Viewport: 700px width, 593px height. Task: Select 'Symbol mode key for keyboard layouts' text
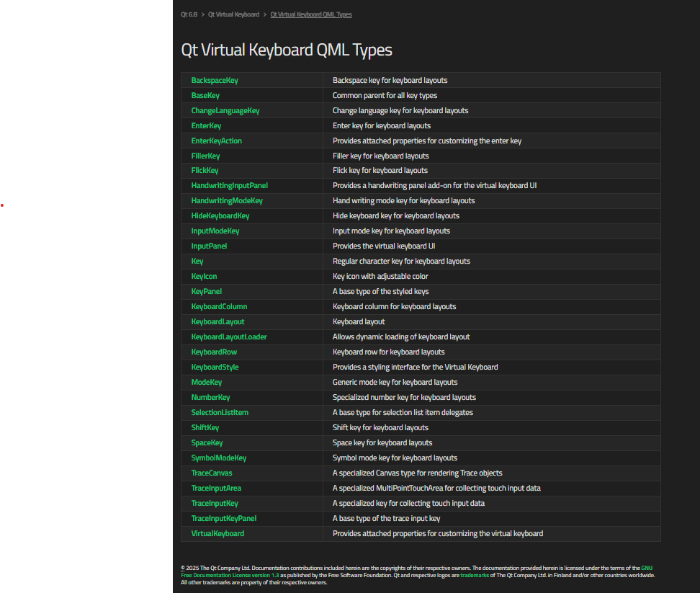395,458
